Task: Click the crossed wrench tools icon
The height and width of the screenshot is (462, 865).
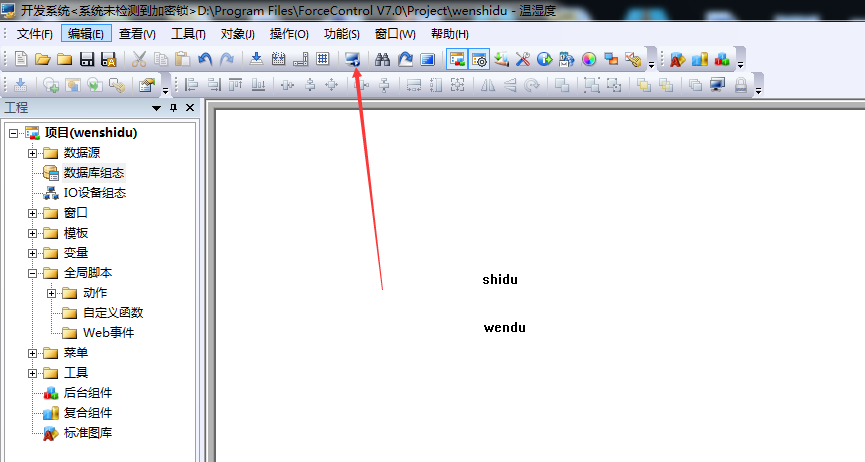Action: coord(522,59)
